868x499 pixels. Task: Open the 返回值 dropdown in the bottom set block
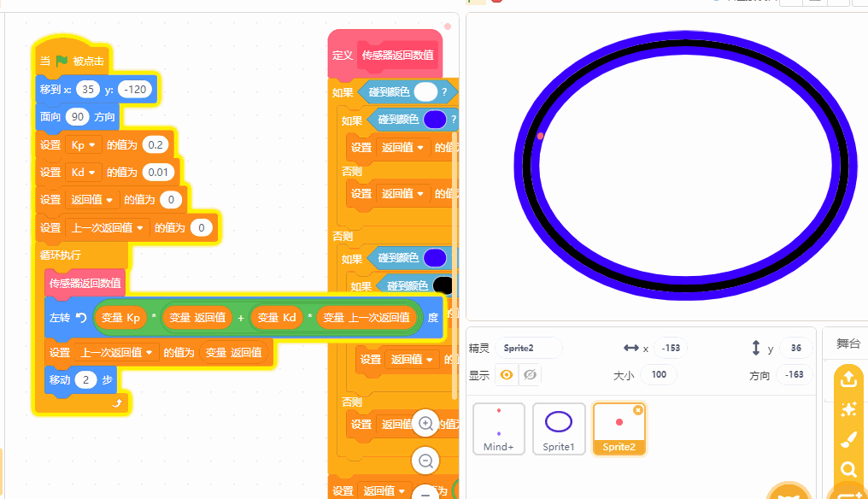point(384,490)
